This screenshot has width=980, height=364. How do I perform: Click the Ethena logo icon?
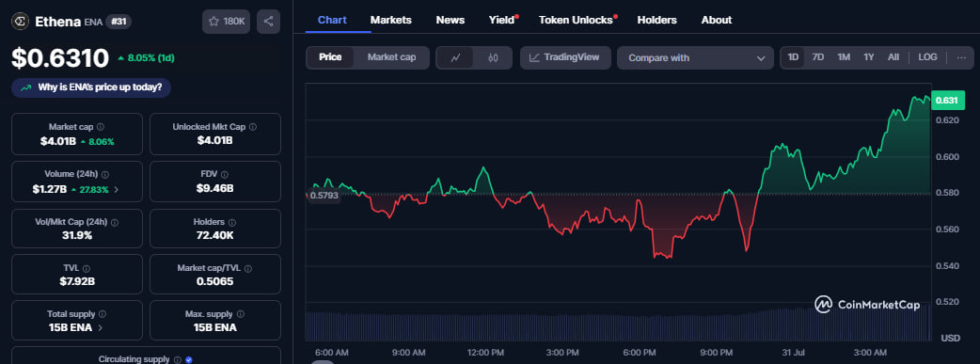(20, 22)
